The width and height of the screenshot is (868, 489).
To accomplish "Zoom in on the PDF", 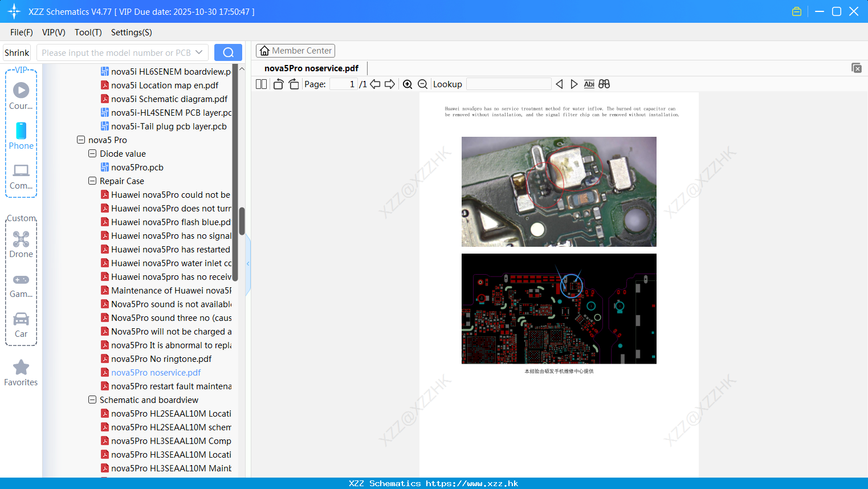I will [x=407, y=84].
